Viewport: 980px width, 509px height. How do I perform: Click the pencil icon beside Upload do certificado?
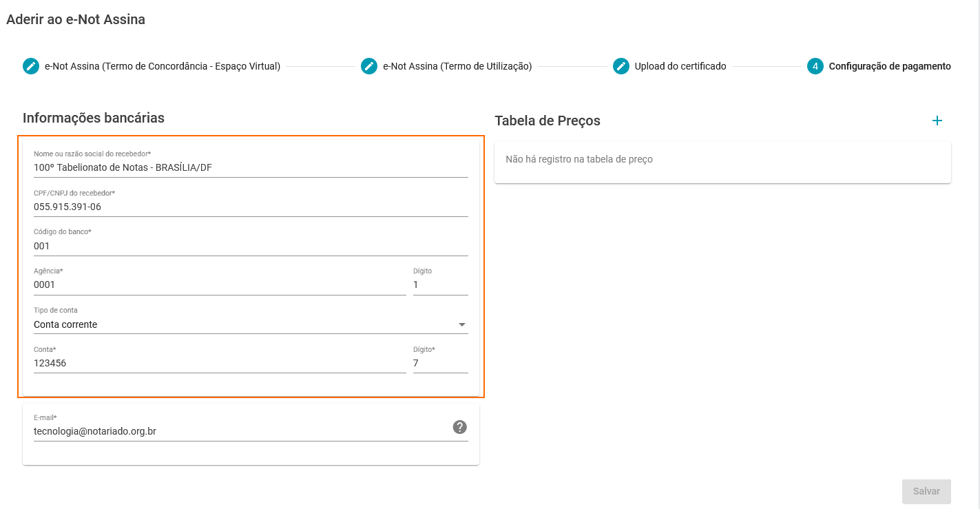point(621,66)
